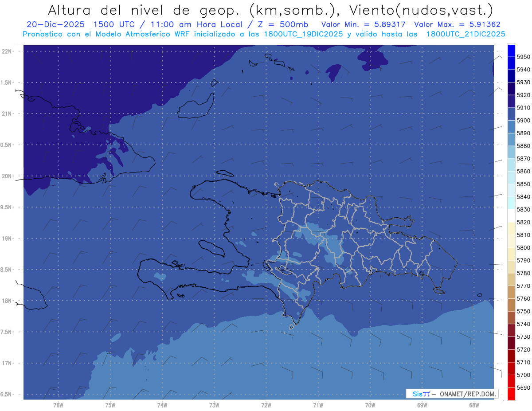Click the '5820' colorbar value
Viewport: 532px width, 411px height.
coord(523,222)
